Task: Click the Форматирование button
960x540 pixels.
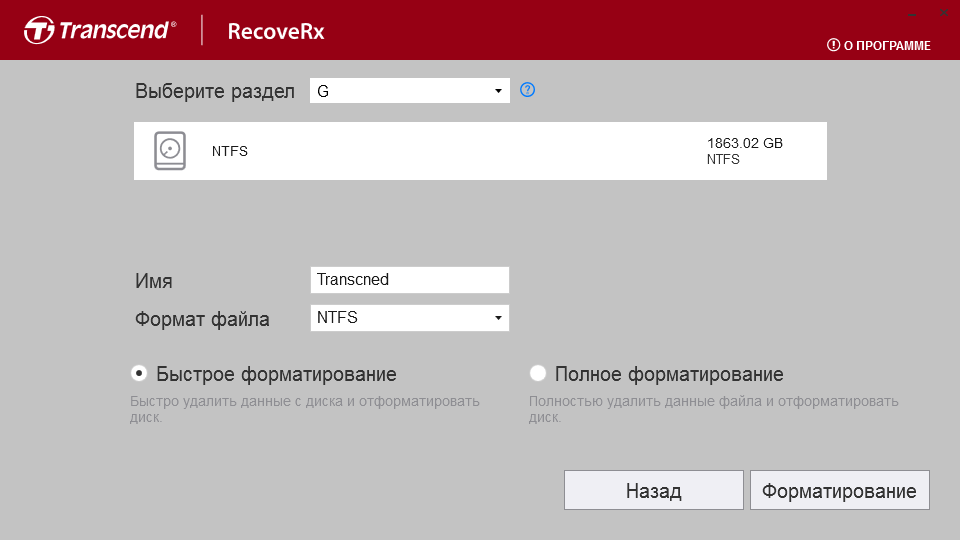Action: pyautogui.click(x=839, y=490)
